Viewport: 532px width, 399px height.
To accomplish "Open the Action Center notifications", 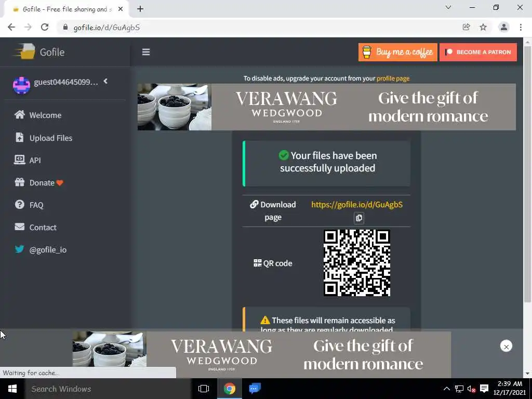I will pos(484,389).
